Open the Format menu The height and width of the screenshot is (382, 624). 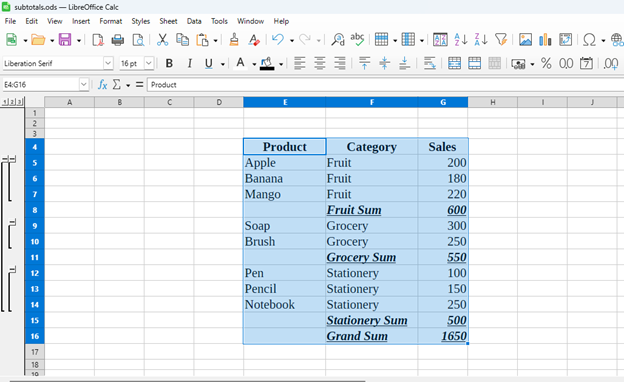[111, 21]
